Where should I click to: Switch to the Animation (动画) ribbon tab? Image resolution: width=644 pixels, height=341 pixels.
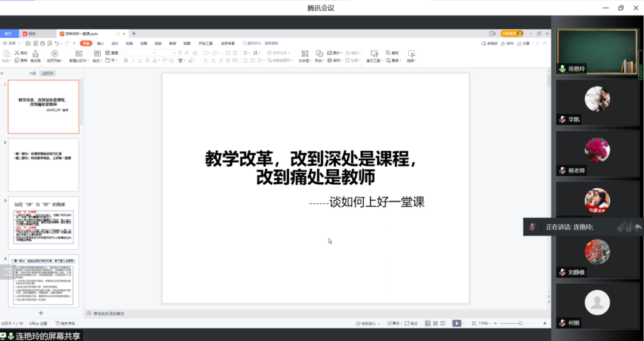(144, 44)
